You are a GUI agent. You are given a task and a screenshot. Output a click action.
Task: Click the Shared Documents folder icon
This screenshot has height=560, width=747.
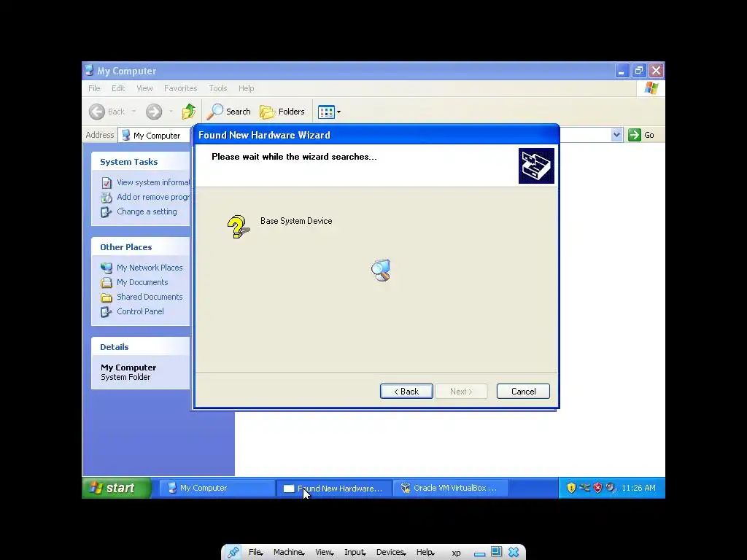[107, 297]
